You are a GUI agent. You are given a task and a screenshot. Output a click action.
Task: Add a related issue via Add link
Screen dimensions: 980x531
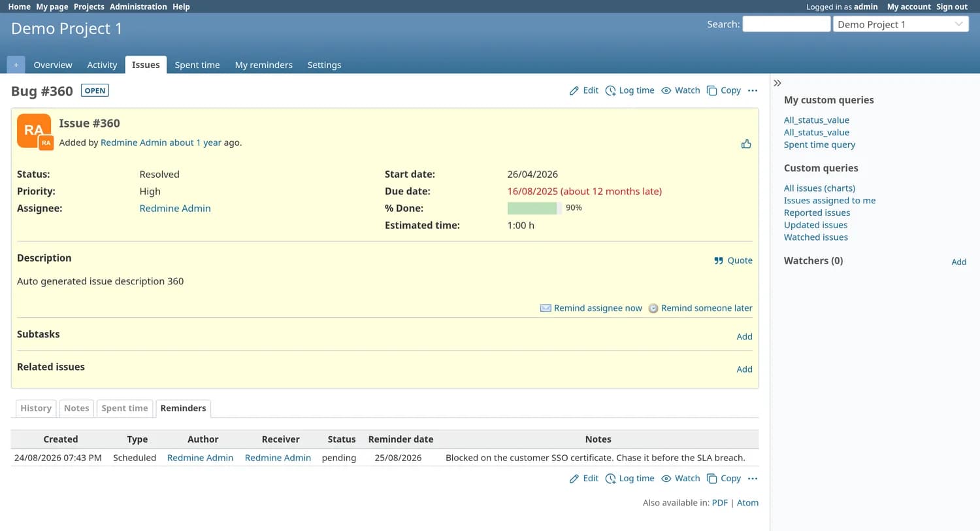click(744, 369)
